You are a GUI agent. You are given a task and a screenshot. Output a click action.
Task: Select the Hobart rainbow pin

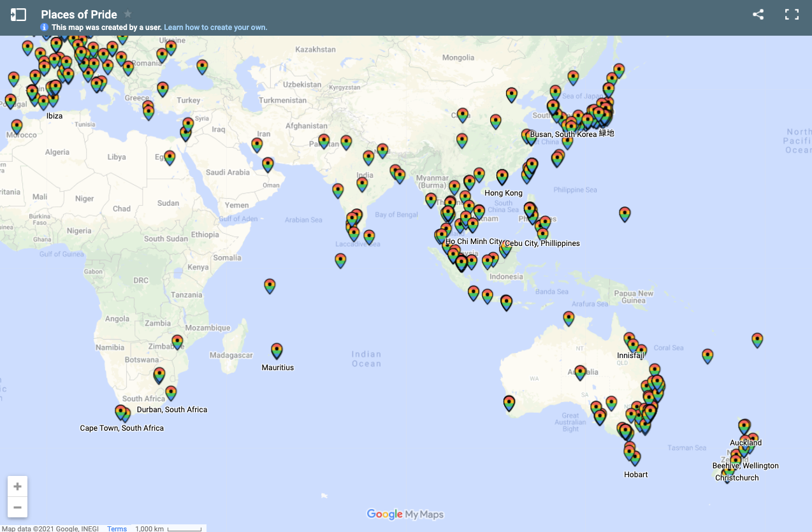pyautogui.click(x=634, y=458)
